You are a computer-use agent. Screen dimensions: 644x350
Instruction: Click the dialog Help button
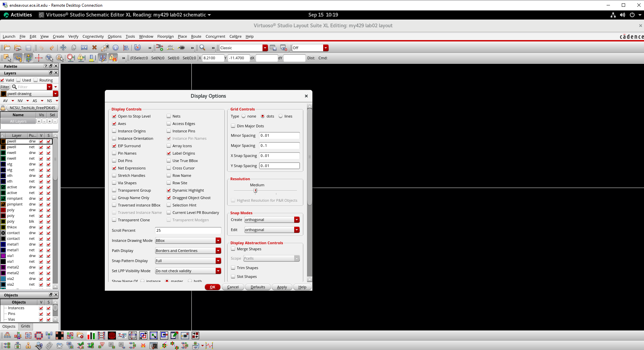(302, 287)
